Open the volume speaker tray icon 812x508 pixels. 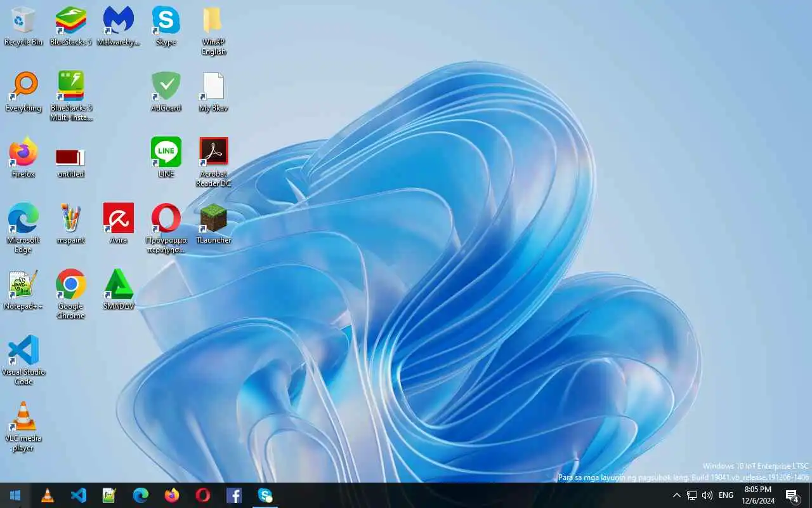[707, 495]
